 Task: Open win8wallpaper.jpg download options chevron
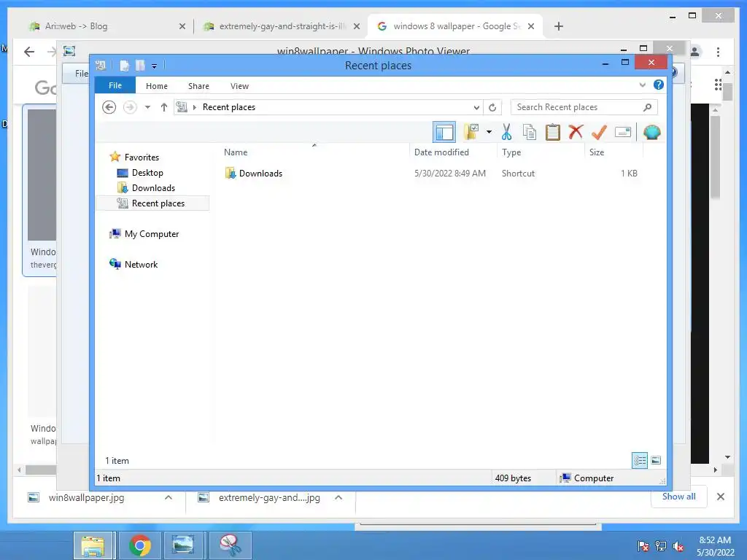[x=169, y=497]
